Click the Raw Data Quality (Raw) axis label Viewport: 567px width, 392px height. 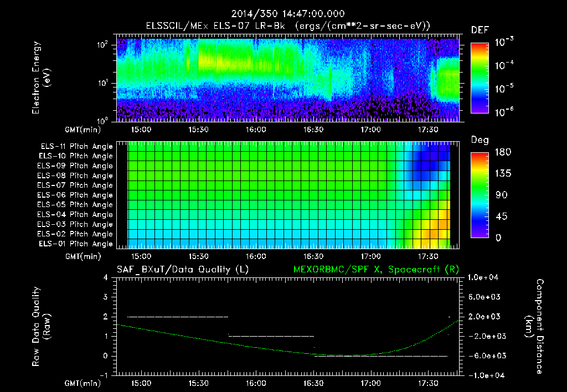click(x=41, y=327)
